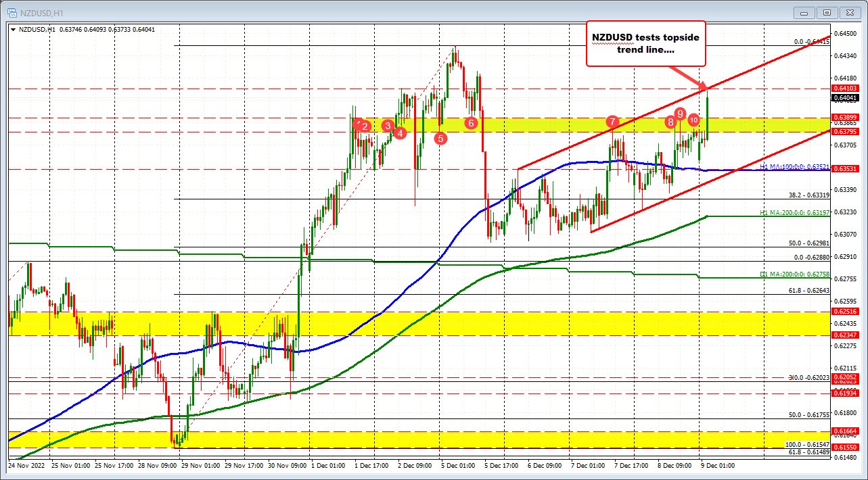Select the H1 MA:100 0.63521 label
This screenshot has width=868, height=480.
click(794, 166)
